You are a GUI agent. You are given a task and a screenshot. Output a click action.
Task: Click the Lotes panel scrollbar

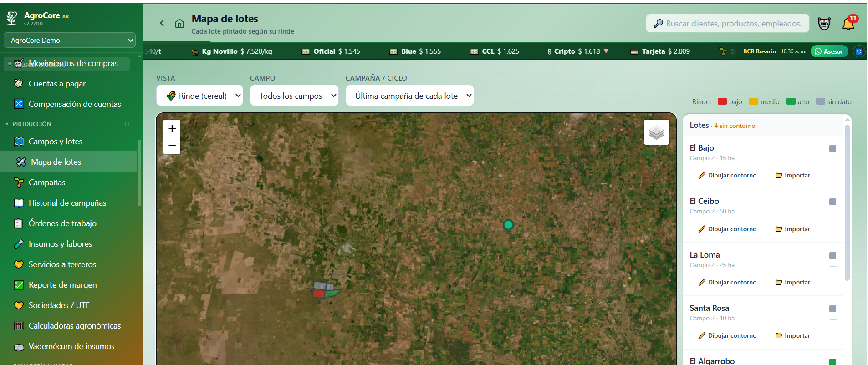[847, 203]
